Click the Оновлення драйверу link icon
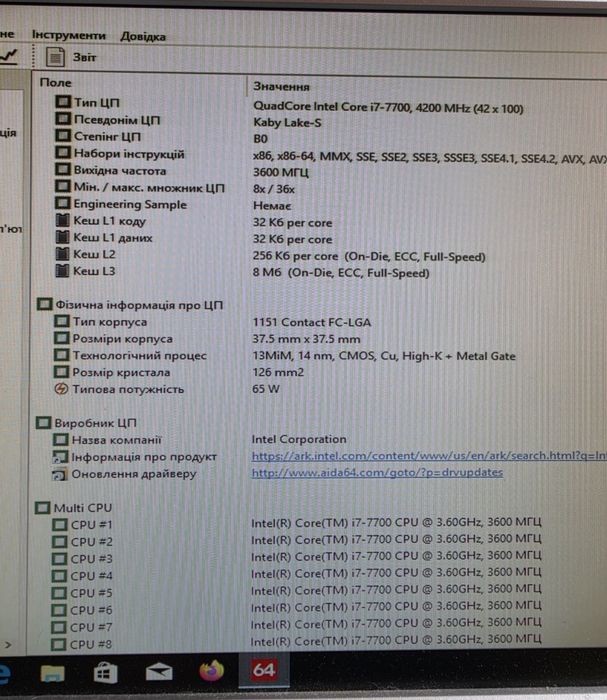This screenshot has width=607, height=700. (x=60, y=474)
